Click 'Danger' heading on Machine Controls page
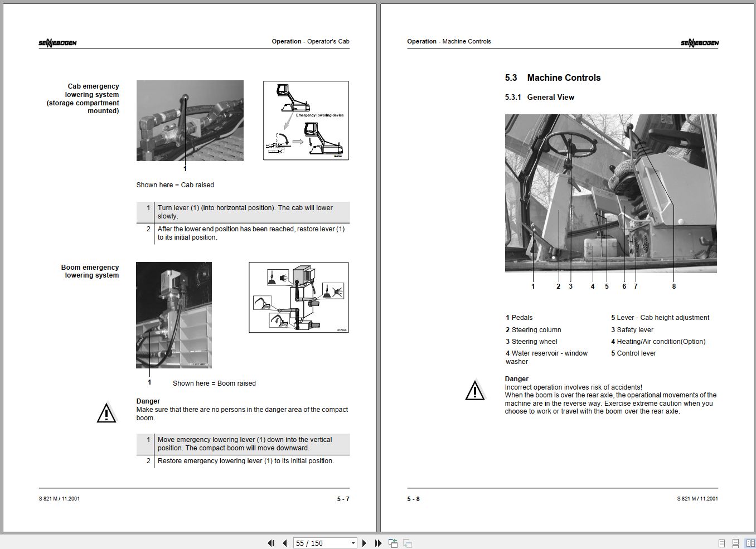Screen dimensions: 756x549 (517, 379)
